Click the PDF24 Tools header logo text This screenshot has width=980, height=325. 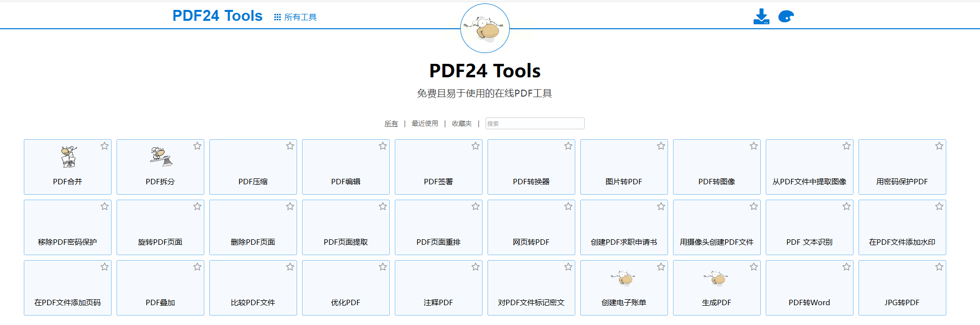[217, 16]
